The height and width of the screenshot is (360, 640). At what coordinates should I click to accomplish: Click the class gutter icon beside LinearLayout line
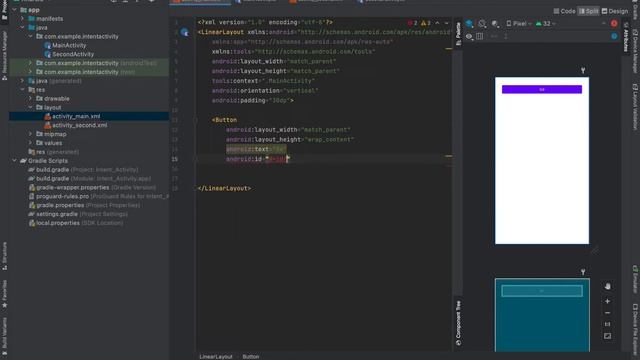point(184,32)
